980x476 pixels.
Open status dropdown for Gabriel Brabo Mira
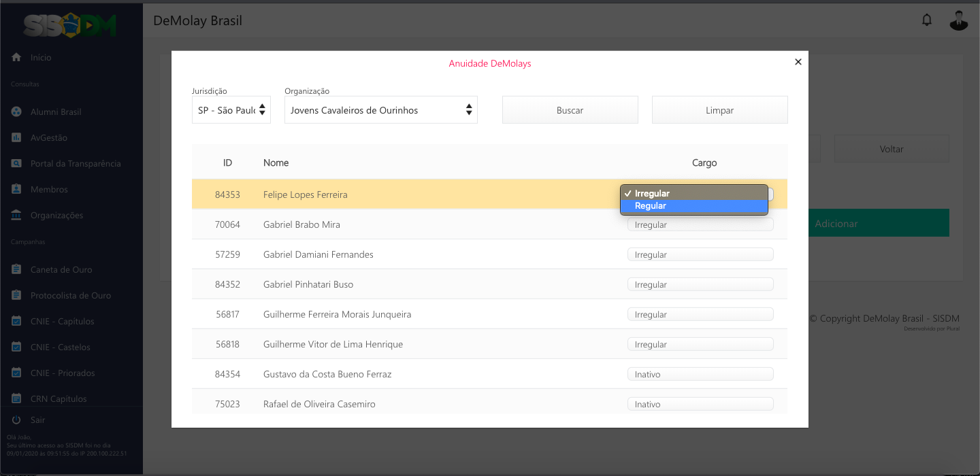point(700,224)
